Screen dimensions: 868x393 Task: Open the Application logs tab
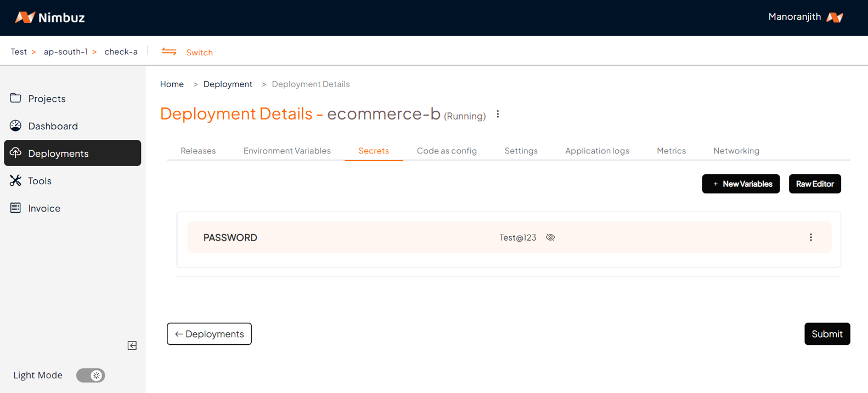click(x=597, y=151)
